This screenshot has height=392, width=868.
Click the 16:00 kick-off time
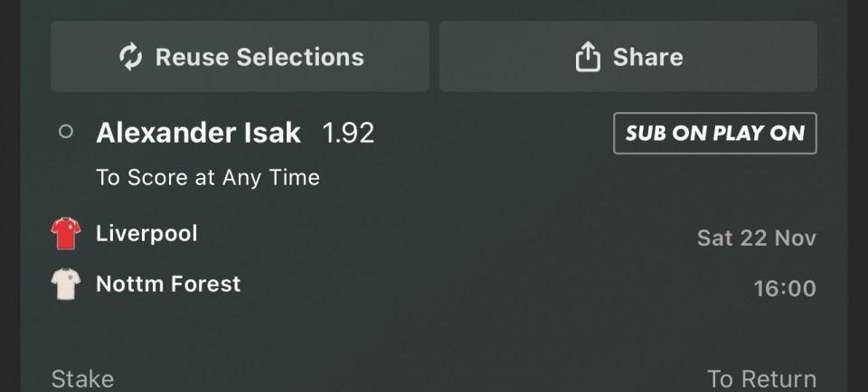pyautogui.click(x=784, y=289)
